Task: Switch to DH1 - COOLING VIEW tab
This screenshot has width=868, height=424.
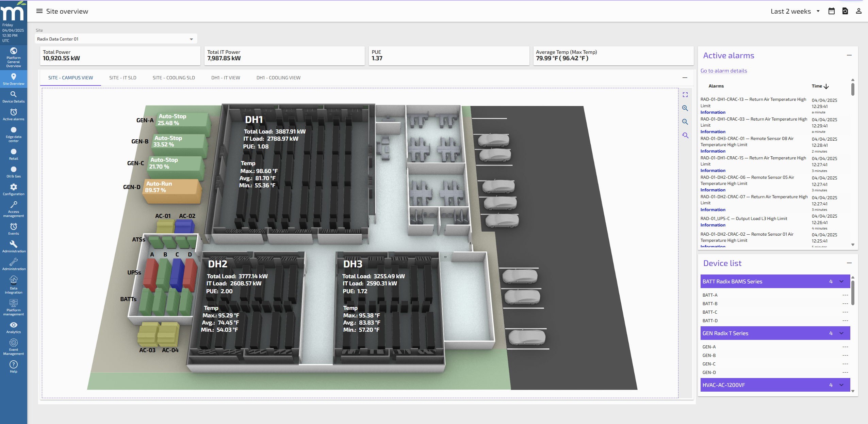Action: point(278,78)
